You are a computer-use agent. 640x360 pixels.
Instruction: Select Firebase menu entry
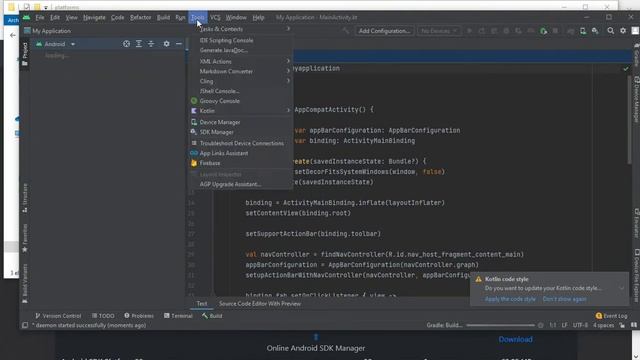[x=241, y=163]
